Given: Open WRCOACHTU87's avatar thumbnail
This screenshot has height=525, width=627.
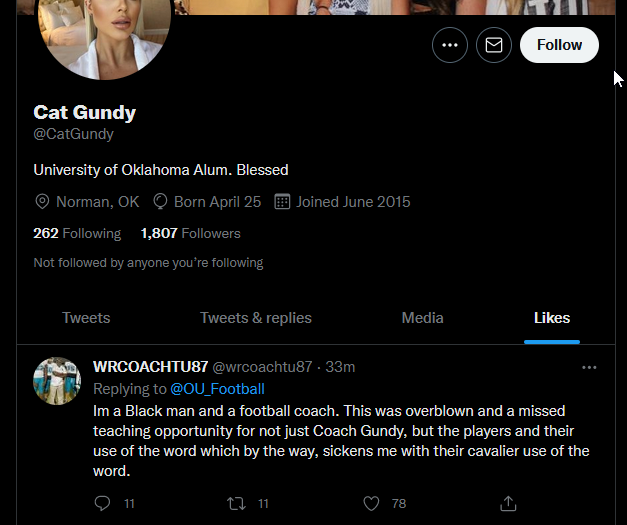Looking at the screenshot, I should [57, 380].
